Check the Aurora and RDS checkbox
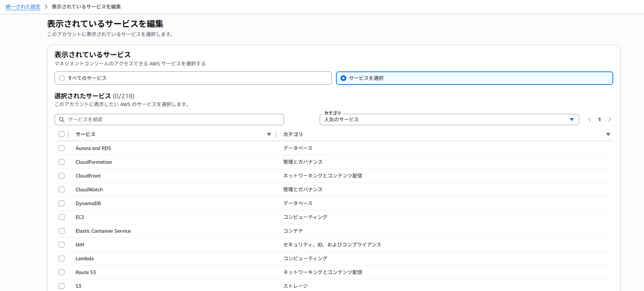 point(62,148)
